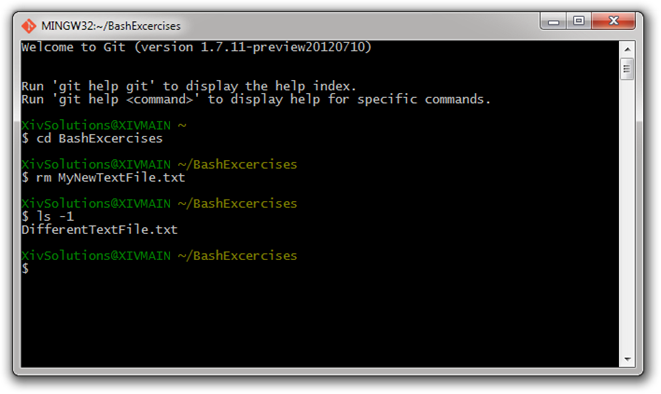The height and width of the screenshot is (394, 661).
Task: Click the last empty $ prompt line
Action: (x=25, y=268)
